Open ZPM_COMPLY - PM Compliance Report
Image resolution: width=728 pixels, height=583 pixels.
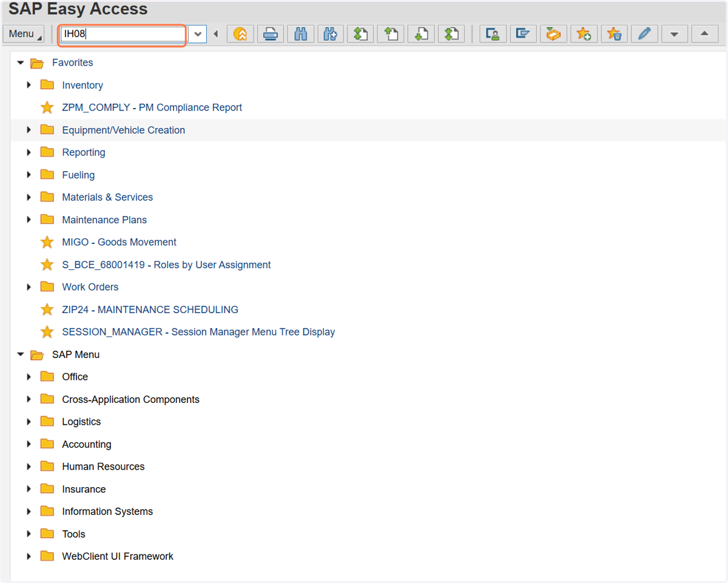point(152,107)
